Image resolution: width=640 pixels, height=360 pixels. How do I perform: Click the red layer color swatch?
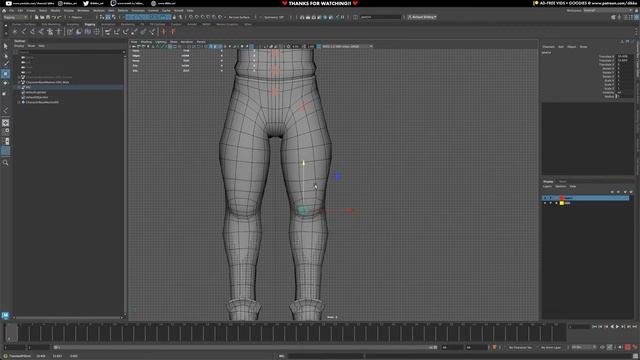[562, 198]
